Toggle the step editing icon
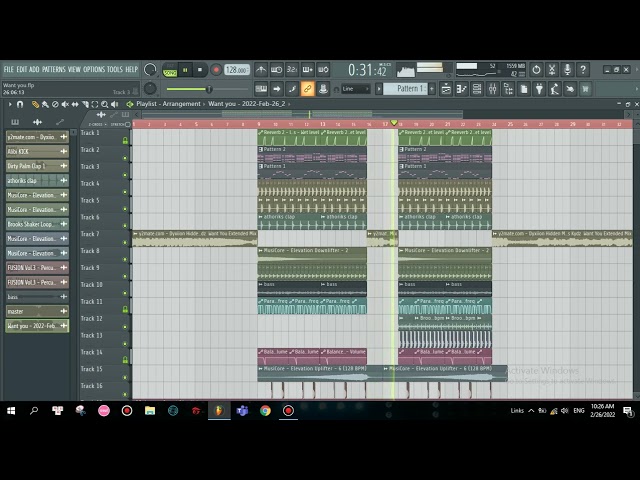The height and width of the screenshot is (480, 640). pos(292,89)
